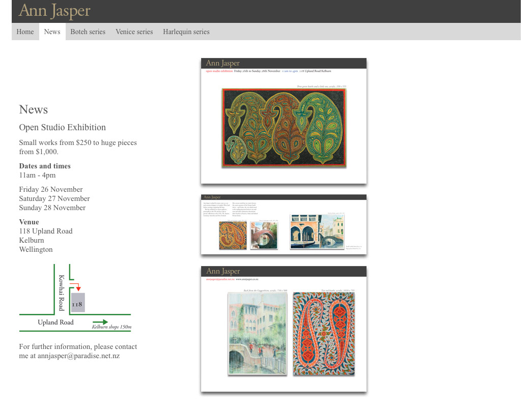532x409 pixels.
Task: Click the small orange paisley thumbnail
Action: [233, 235]
